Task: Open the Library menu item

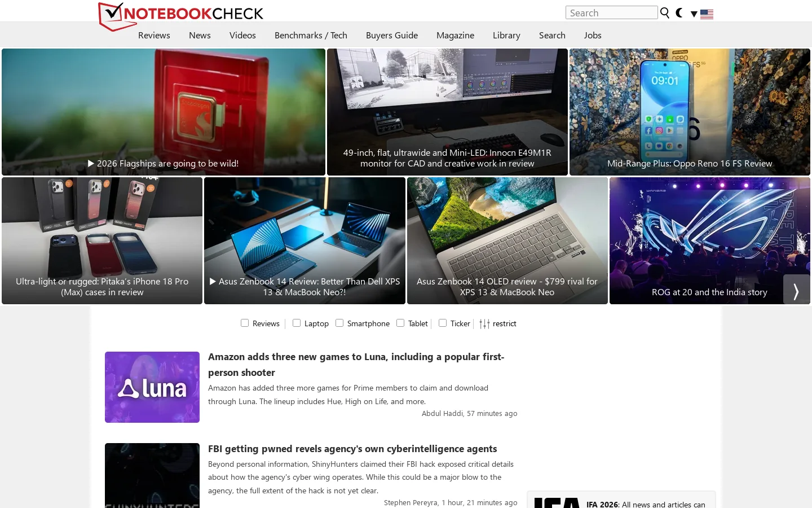Action: [x=506, y=35]
